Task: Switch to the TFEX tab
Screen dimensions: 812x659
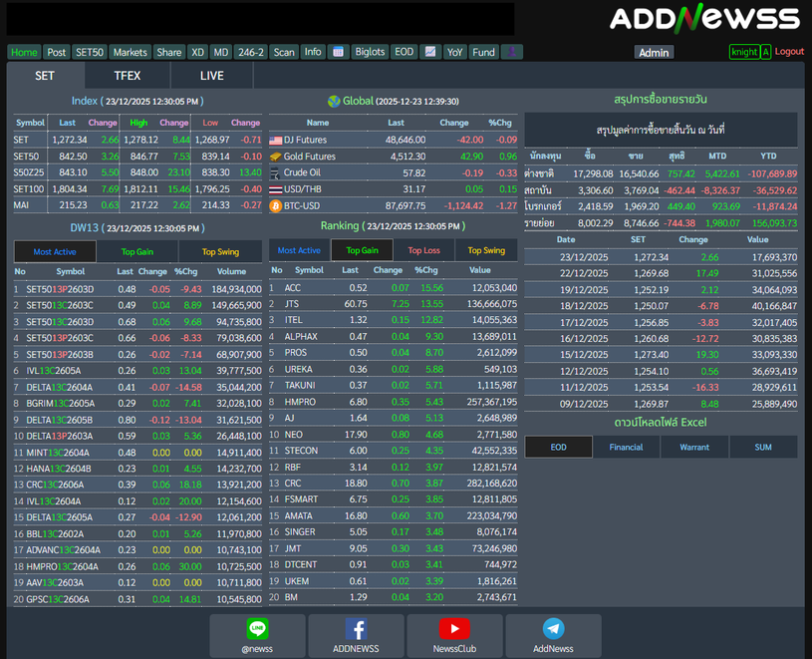Action: (128, 76)
